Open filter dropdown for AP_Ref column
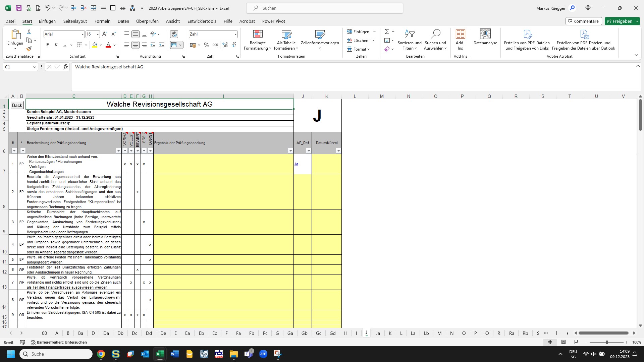 click(309, 151)
